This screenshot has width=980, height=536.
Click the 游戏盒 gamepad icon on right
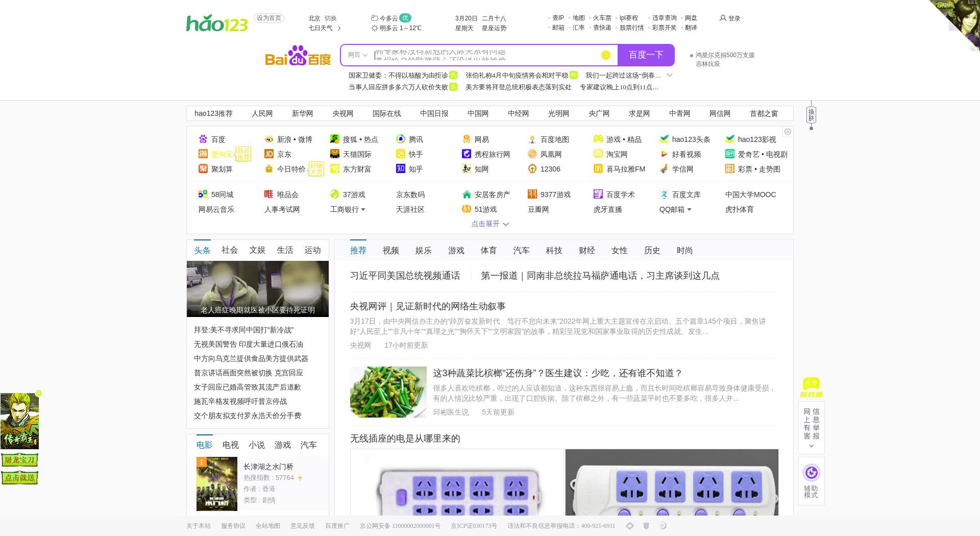[x=811, y=387]
